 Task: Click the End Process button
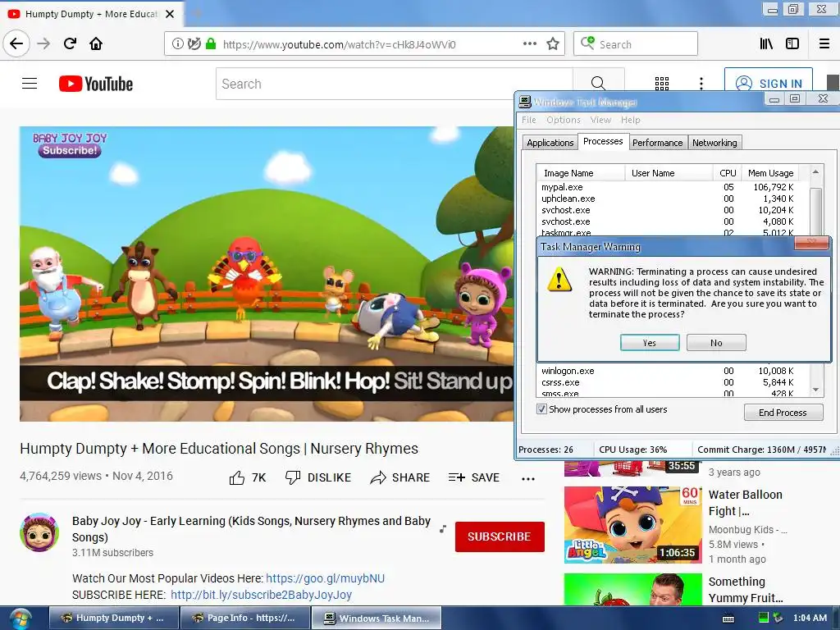[783, 413]
